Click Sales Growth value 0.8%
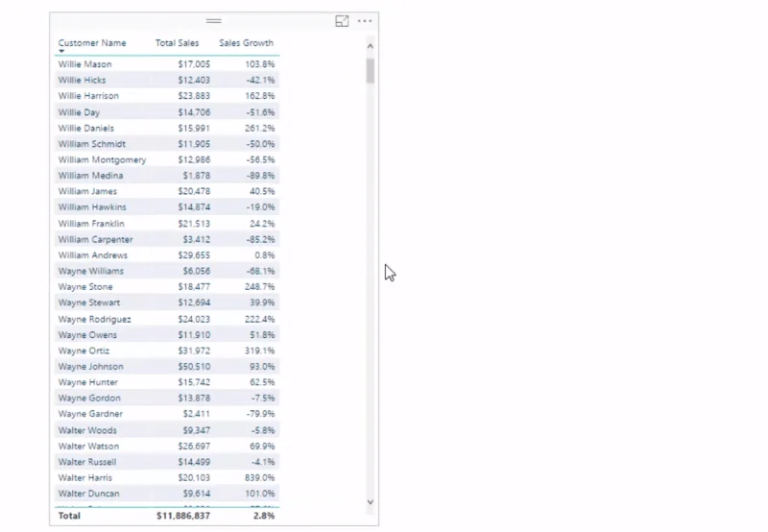 [265, 254]
